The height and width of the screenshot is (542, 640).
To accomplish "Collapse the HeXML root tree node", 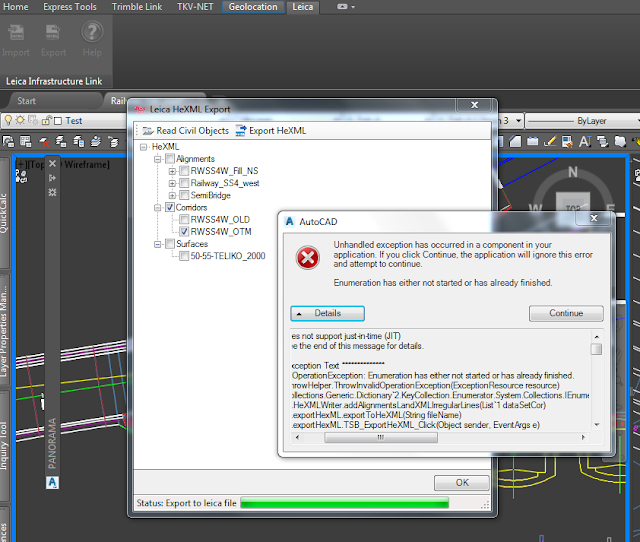I will pyautogui.click(x=143, y=147).
